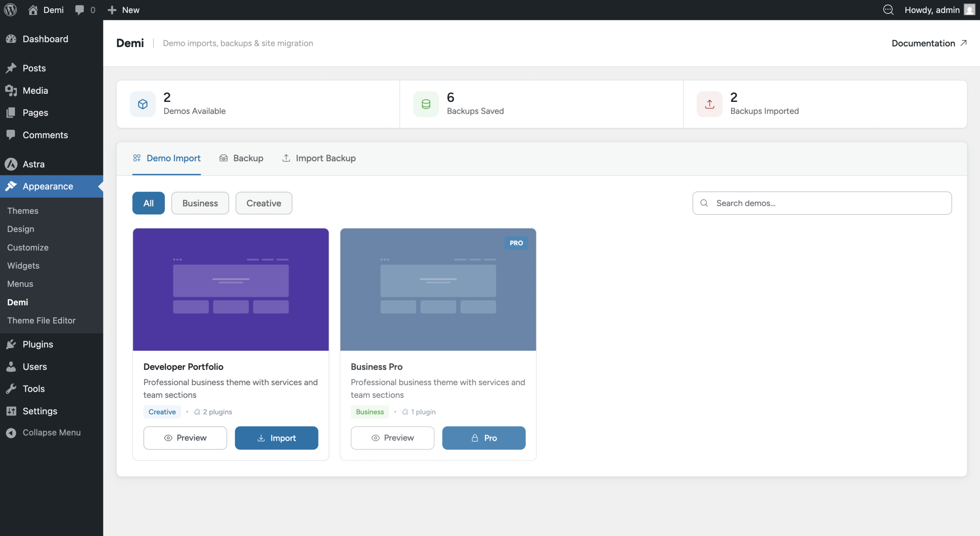This screenshot has height=536, width=980.
Task: Click the Astra logo in sidebar
Action: click(x=11, y=164)
